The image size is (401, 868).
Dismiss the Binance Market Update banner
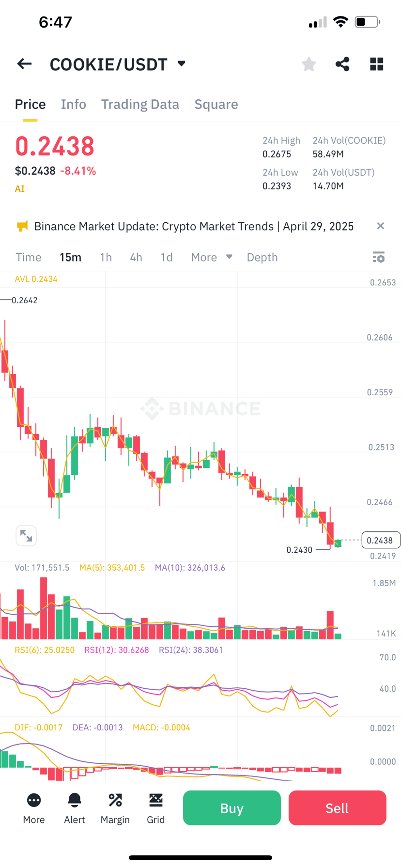[381, 226]
